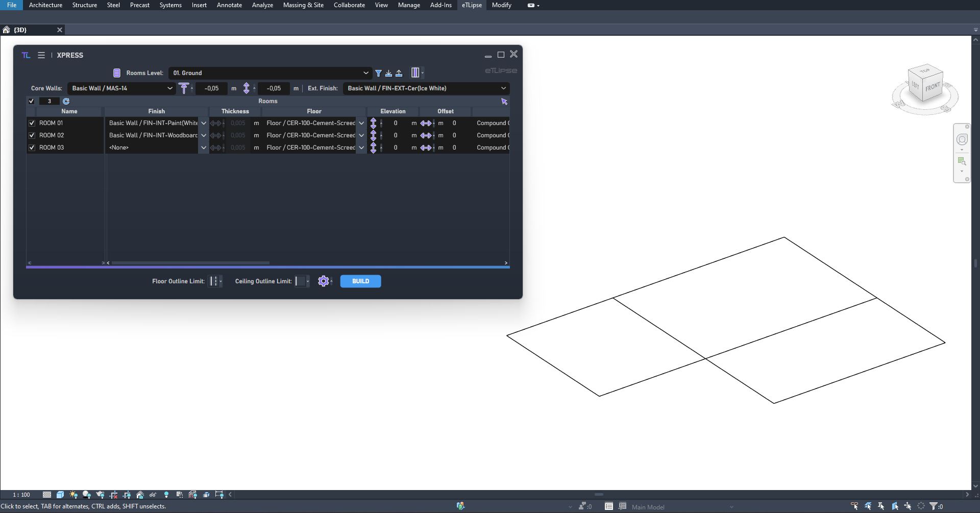Click the rooms list icon beside Rooms Level

tap(117, 73)
